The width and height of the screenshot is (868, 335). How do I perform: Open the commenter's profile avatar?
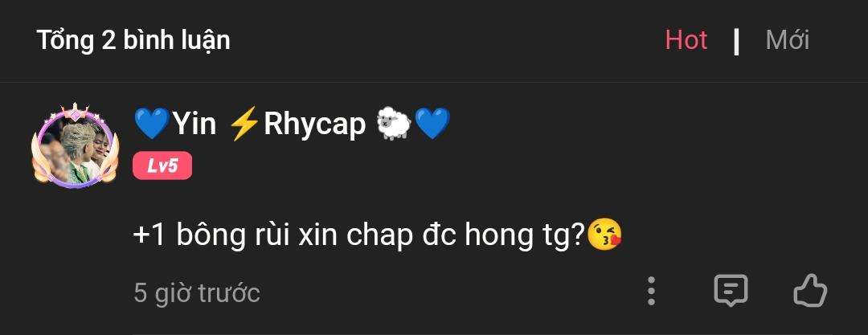[x=75, y=147]
